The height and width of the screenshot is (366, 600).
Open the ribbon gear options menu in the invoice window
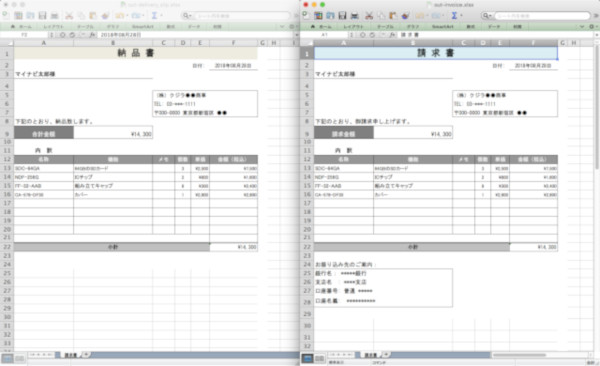(x=592, y=26)
